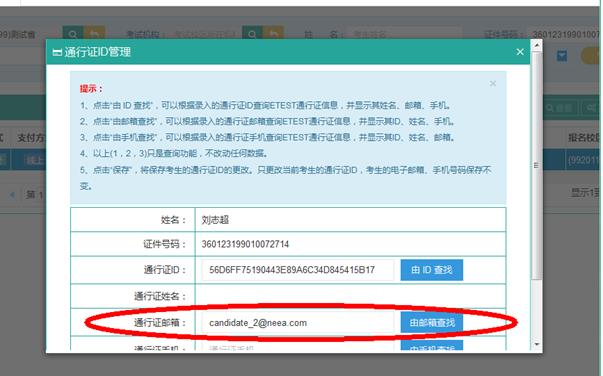Screen dimensions: 603x376
Task: Click the 姓名 search input in background
Action: pyautogui.click(x=405, y=34)
